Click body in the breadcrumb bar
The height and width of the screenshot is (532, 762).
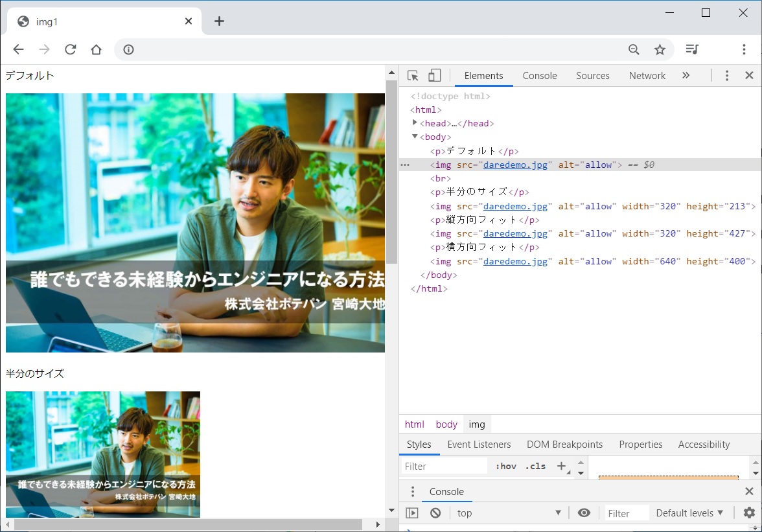(446, 424)
